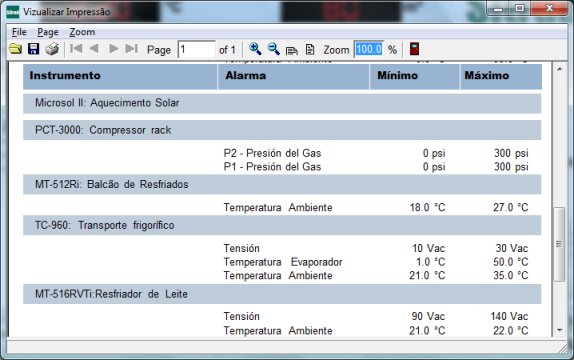This screenshot has width=574, height=360.
Task: Click the 10 Vac minimum value
Action: 429,249
